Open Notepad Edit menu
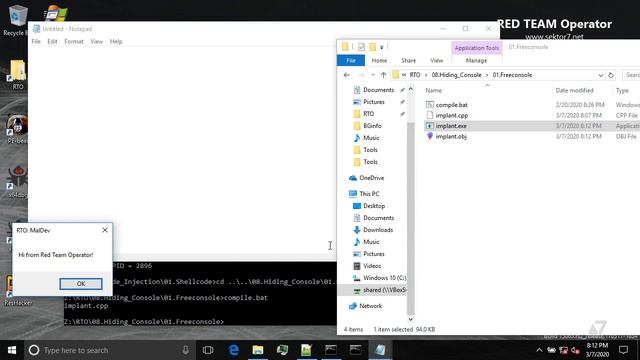The height and width of the screenshot is (360, 640). [x=52, y=42]
